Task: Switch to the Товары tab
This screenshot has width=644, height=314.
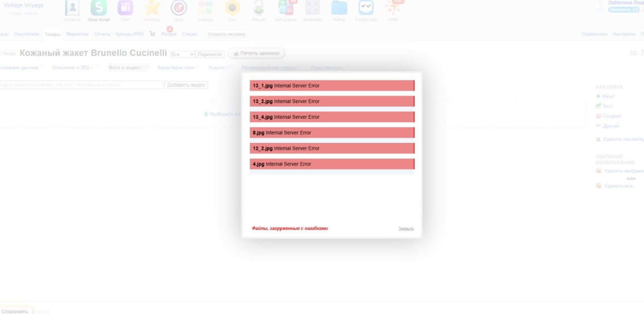Action: 52,34
